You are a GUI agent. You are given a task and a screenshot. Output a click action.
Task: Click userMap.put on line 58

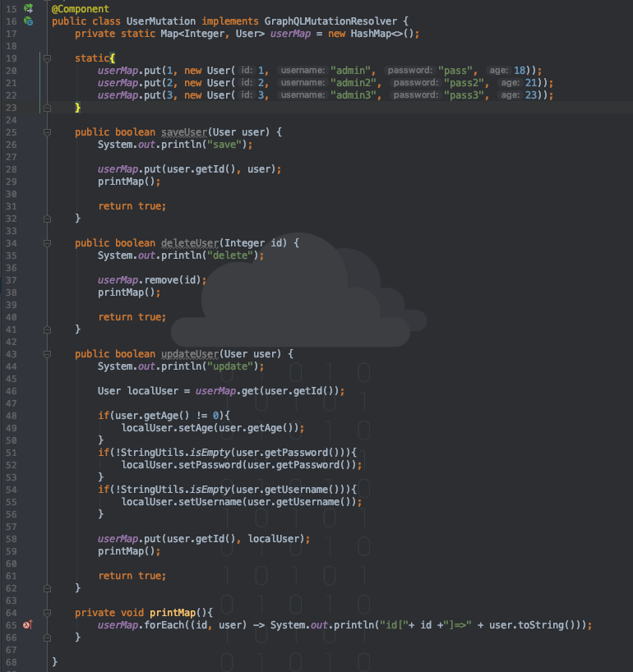129,539
